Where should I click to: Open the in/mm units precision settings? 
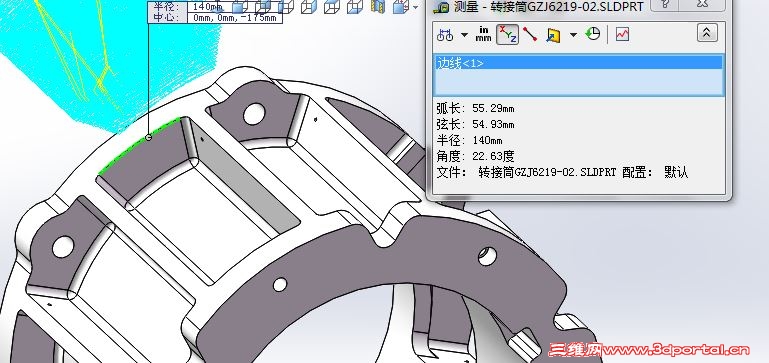click(x=484, y=34)
